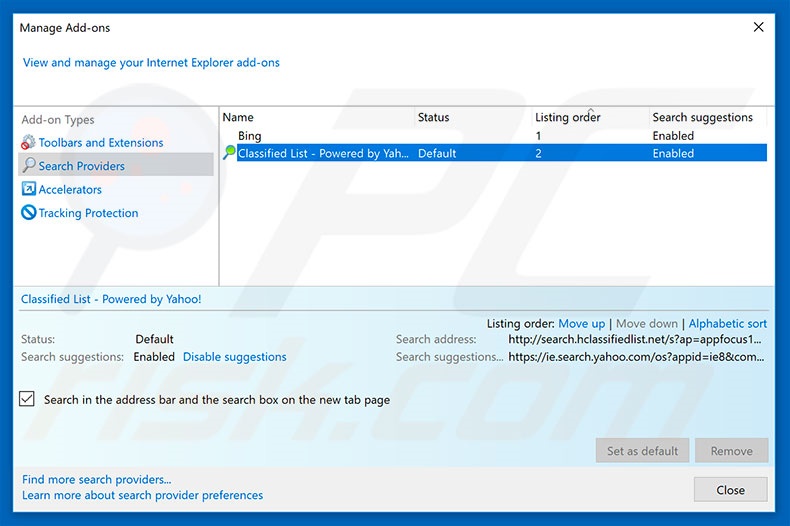Click Disable suggestions link
The height and width of the screenshot is (526, 790).
tap(234, 357)
